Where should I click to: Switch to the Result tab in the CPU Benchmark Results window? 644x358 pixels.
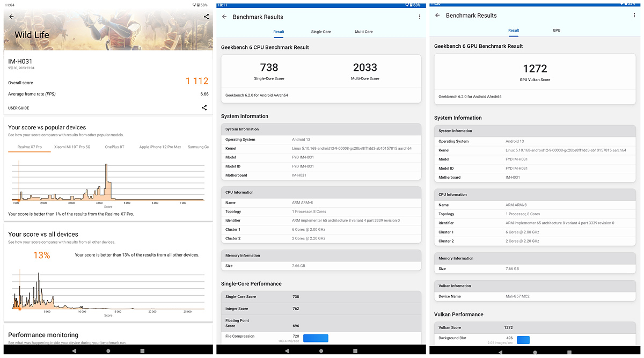279,32
